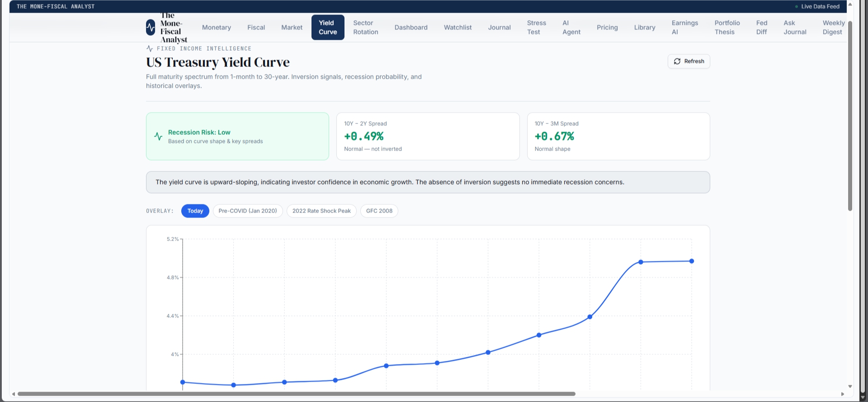Click the 10Y – 2Y Spread card

coord(428,136)
